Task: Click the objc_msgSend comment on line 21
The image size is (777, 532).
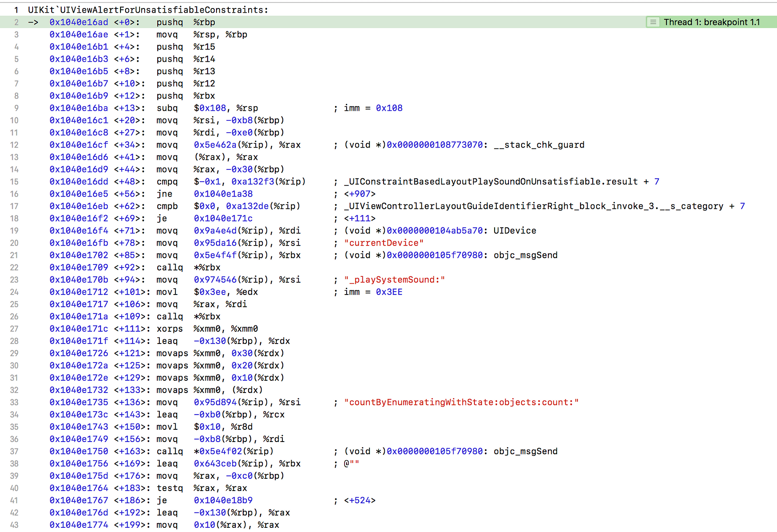Action: click(x=525, y=255)
